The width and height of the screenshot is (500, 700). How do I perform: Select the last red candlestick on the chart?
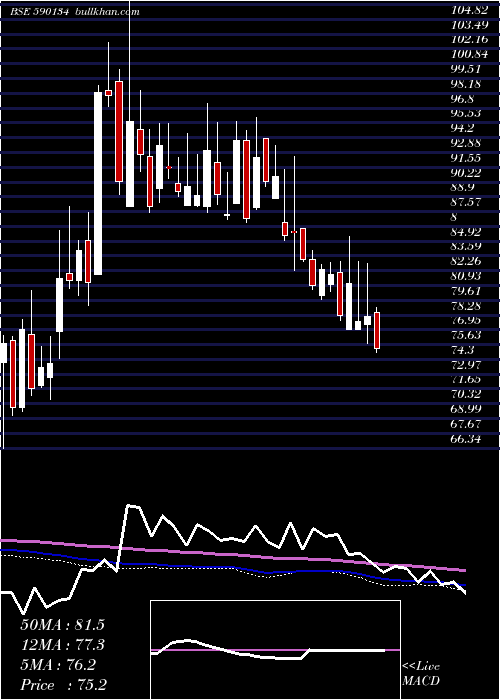click(x=377, y=330)
